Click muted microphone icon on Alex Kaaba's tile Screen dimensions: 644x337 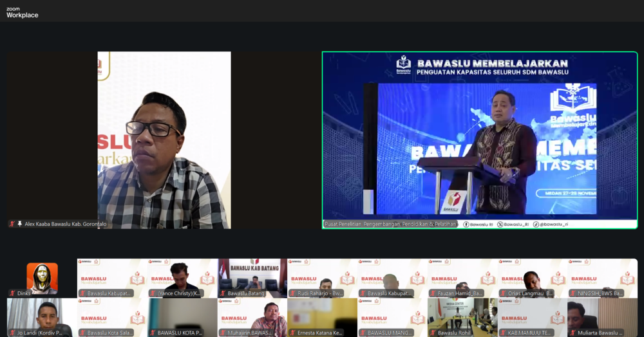point(12,224)
